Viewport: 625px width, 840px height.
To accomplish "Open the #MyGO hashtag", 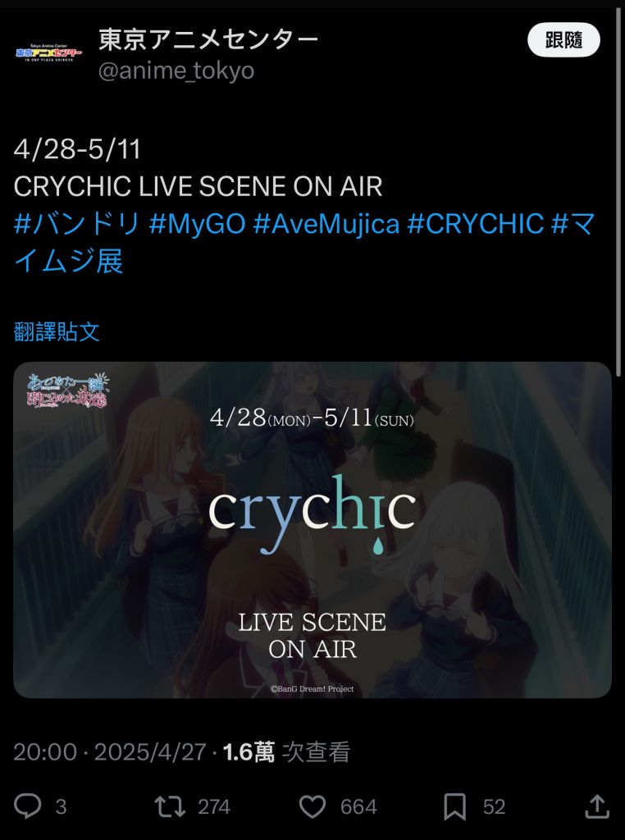I will point(197,223).
